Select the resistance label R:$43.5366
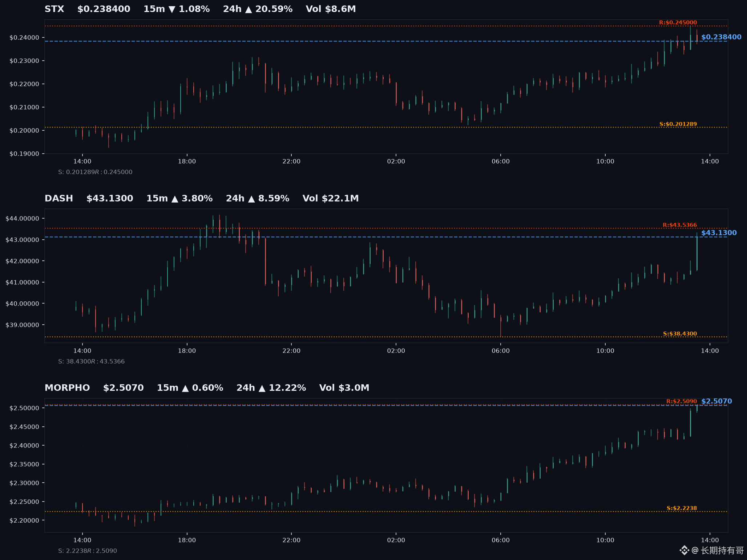The height and width of the screenshot is (560, 747). point(680,225)
